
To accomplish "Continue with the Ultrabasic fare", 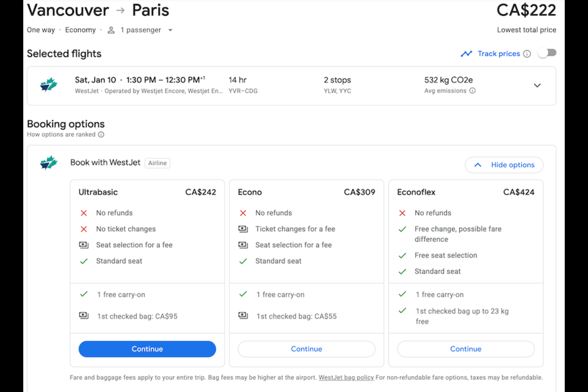I will 147,349.
